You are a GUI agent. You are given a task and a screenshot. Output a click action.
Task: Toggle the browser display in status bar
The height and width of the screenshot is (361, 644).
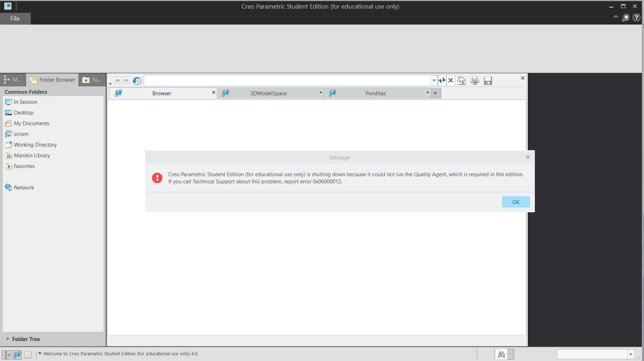(17, 355)
